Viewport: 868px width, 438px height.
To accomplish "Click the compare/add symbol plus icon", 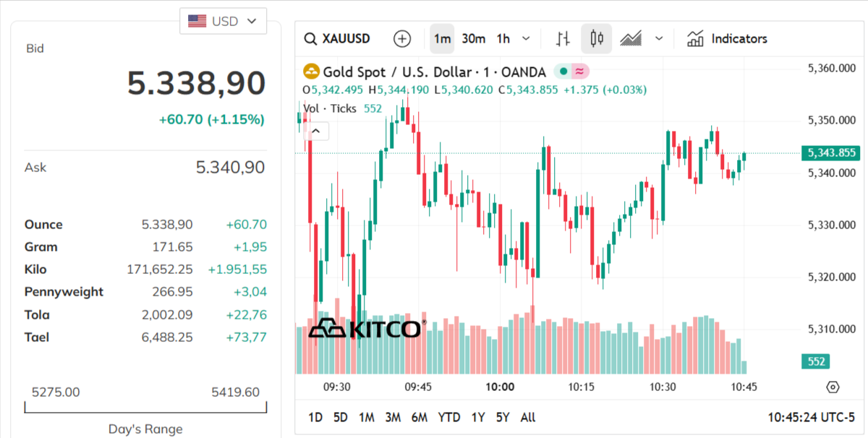I will pyautogui.click(x=402, y=38).
